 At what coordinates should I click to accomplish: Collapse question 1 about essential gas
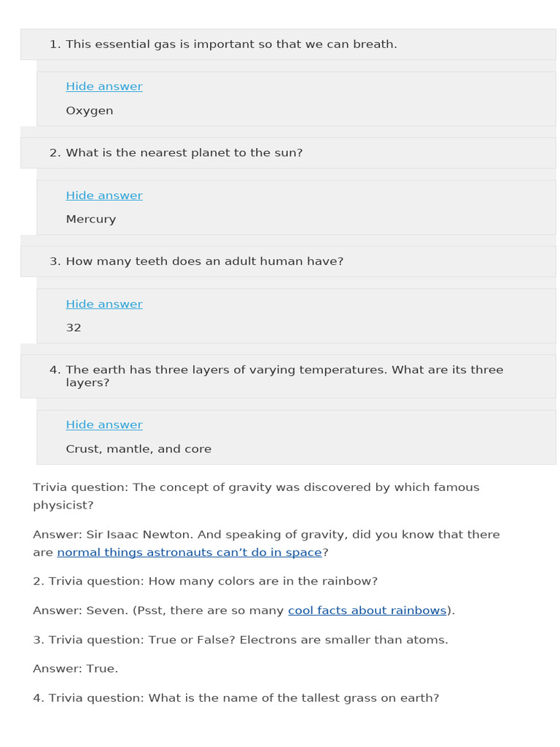pos(288,44)
